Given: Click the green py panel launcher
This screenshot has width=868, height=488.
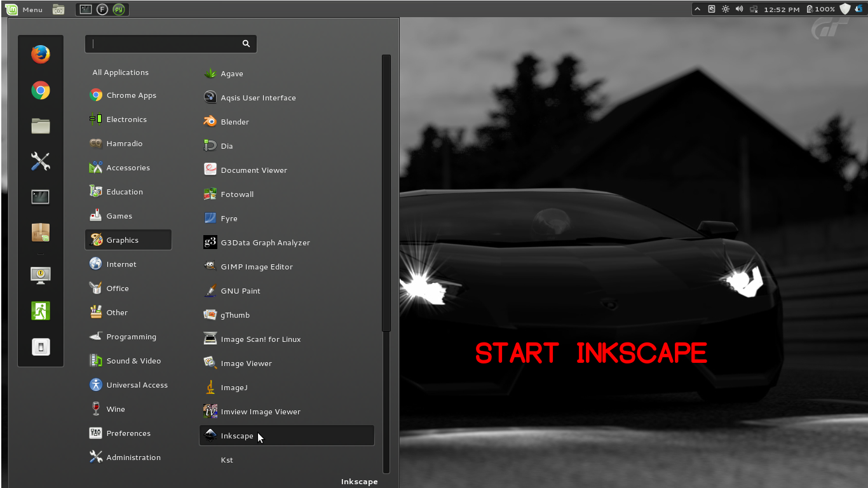Looking at the screenshot, I should click(x=119, y=9).
